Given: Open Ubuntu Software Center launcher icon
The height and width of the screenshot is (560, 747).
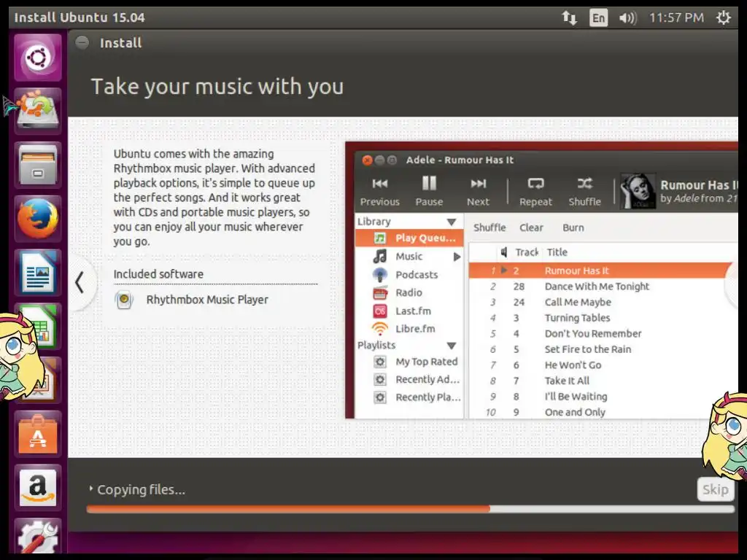Looking at the screenshot, I should pos(38,435).
